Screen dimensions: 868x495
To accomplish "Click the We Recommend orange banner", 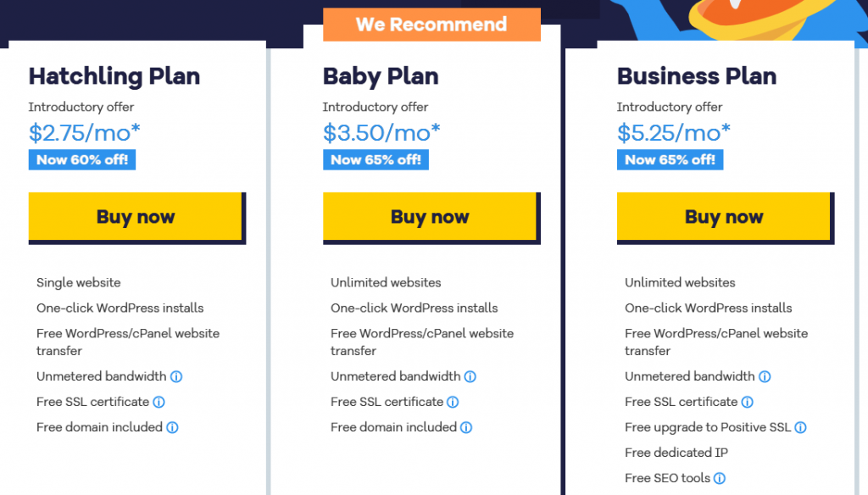I will [x=431, y=25].
